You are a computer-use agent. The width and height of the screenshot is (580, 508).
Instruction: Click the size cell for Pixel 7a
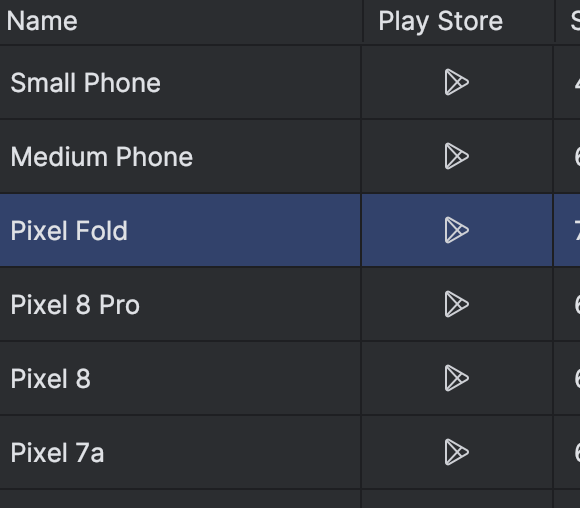567,452
